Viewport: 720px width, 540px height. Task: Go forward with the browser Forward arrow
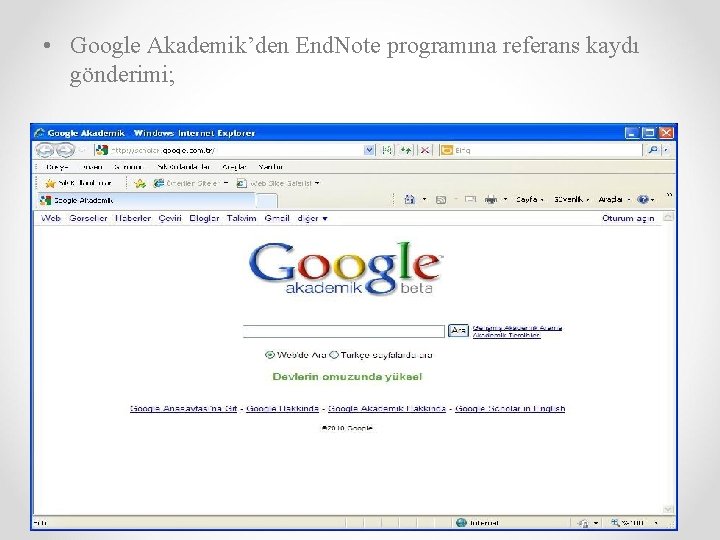tap(65, 150)
